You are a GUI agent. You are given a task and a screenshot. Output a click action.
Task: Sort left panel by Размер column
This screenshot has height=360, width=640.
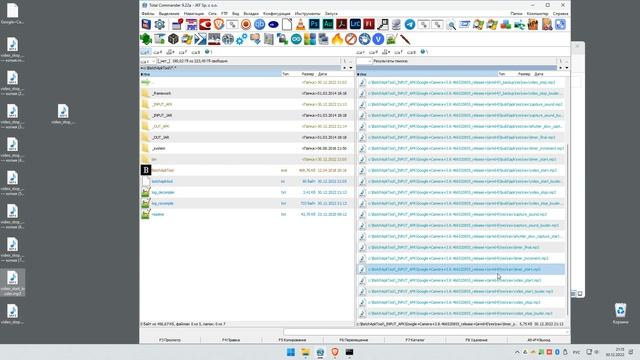(x=307, y=74)
